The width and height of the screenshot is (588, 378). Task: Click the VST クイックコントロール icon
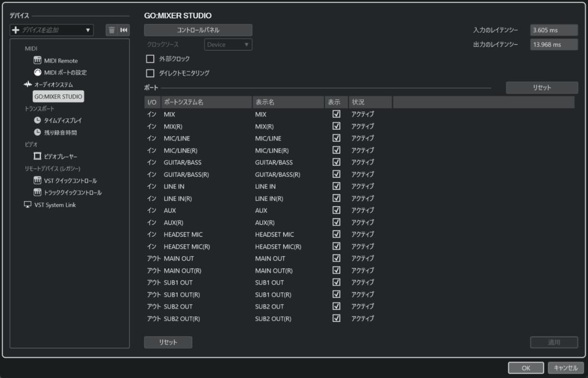coord(38,181)
